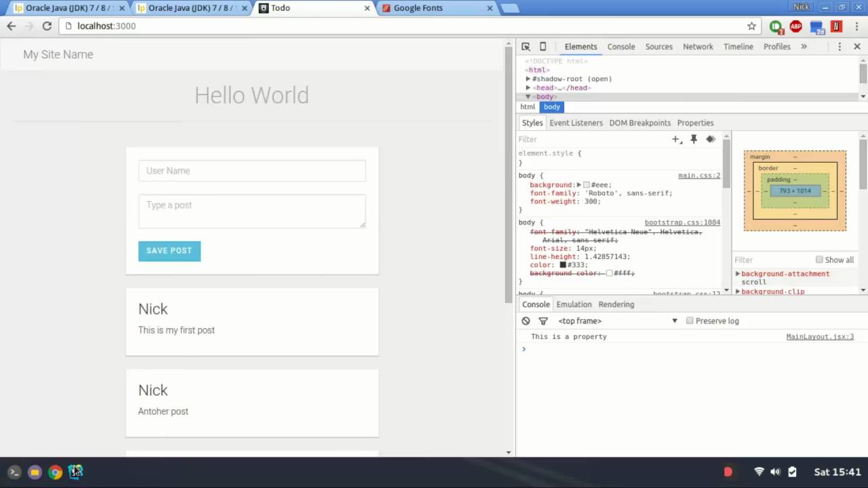868x488 pixels.
Task: Check the Show all computed styles checkbox
Action: pos(819,260)
